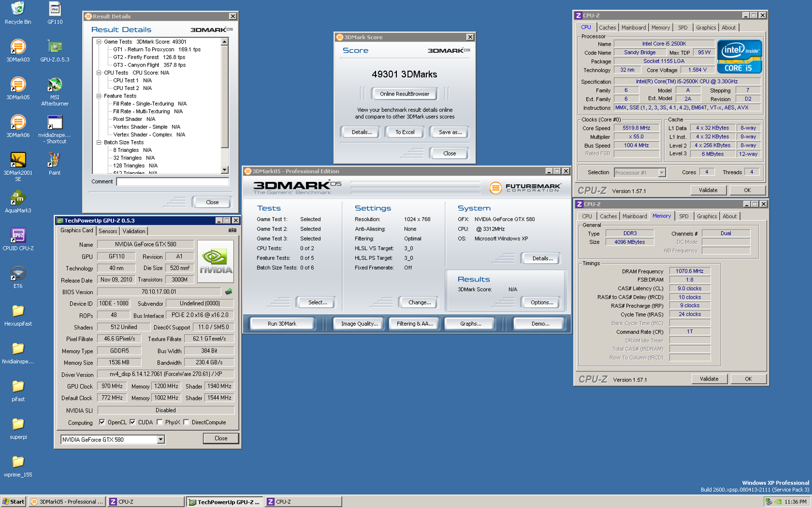Click the Start button on taskbar
This screenshot has height=508, width=812.
click(x=13, y=501)
